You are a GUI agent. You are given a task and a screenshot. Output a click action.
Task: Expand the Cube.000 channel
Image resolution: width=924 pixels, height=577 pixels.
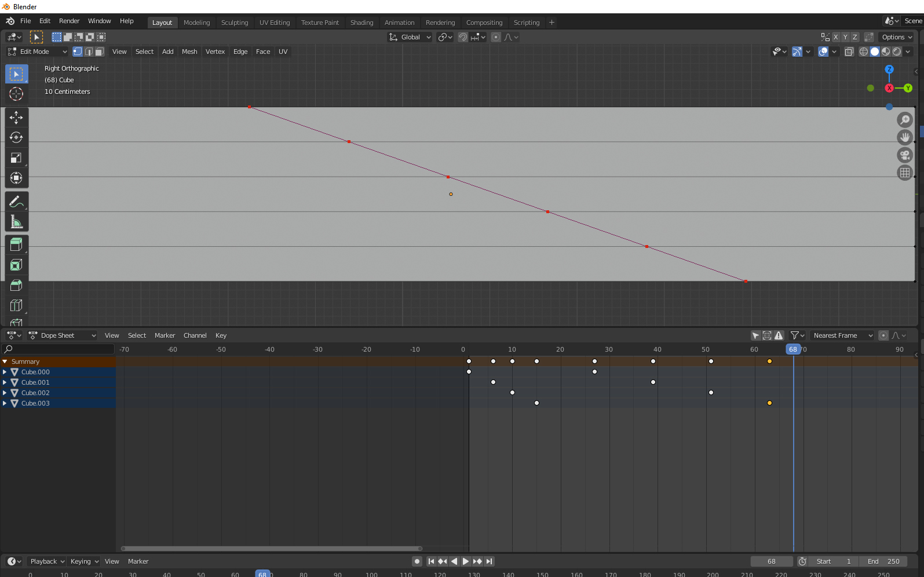(x=5, y=372)
